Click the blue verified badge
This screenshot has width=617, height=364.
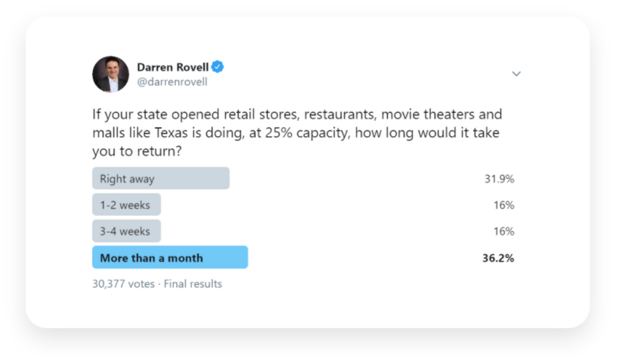(x=217, y=67)
